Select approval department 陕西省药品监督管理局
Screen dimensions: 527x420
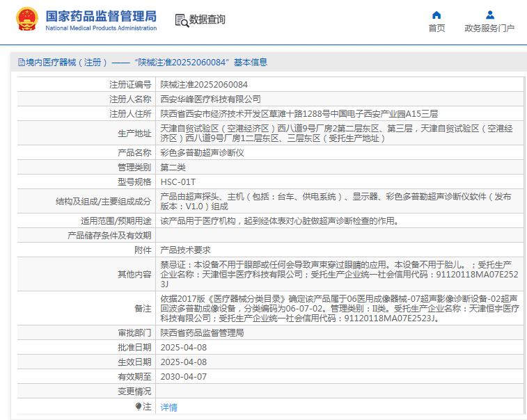tap(202, 333)
